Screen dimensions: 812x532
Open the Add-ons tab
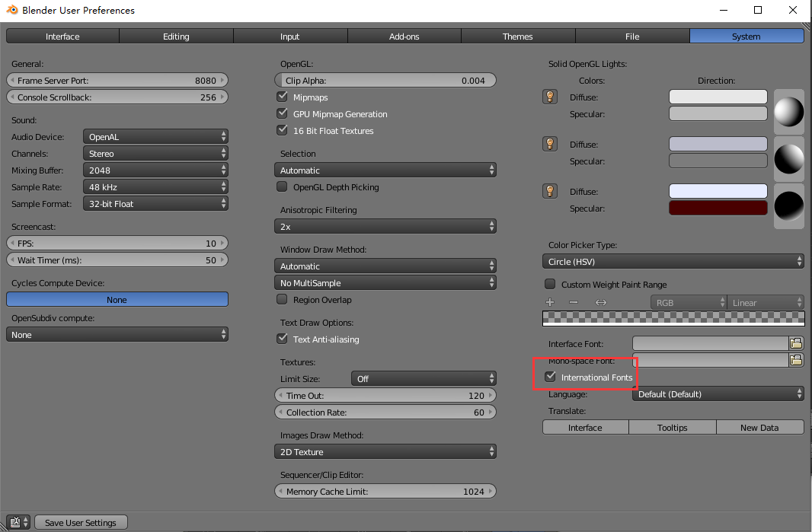point(404,36)
